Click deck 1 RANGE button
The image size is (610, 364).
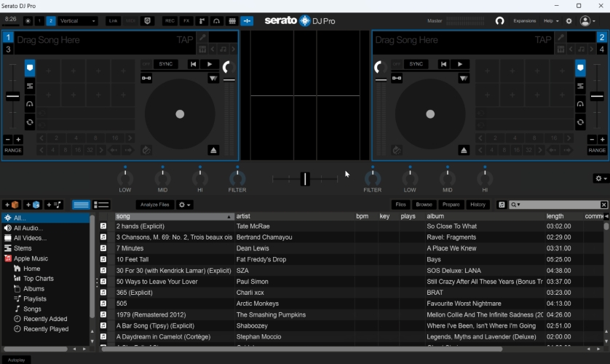coord(13,150)
